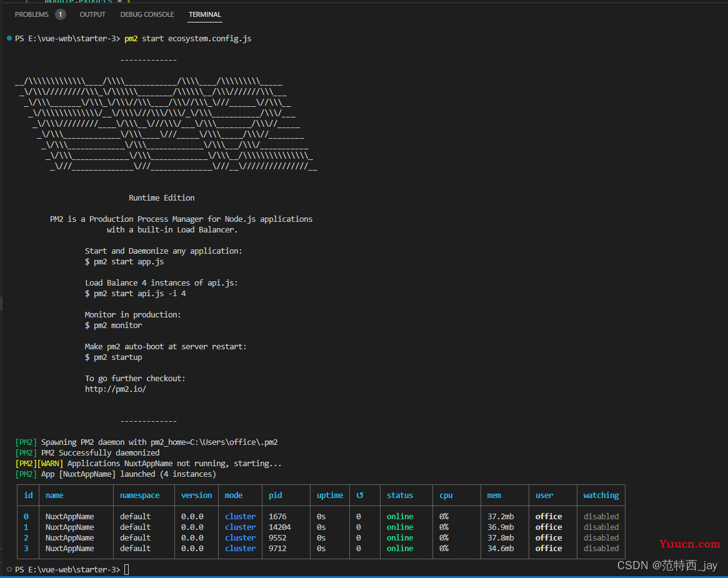Open the DEBUG CONSOLE tab
Image resolution: width=728 pixels, height=578 pixels.
pyautogui.click(x=147, y=14)
